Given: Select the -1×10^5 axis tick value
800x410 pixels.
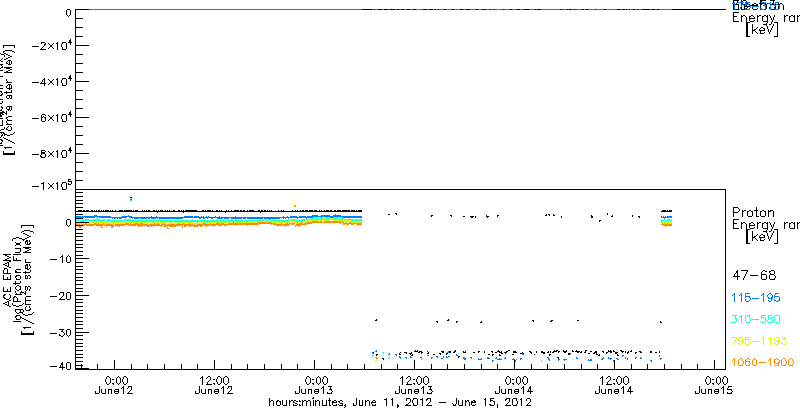Looking at the screenshot, I should click(51, 186).
